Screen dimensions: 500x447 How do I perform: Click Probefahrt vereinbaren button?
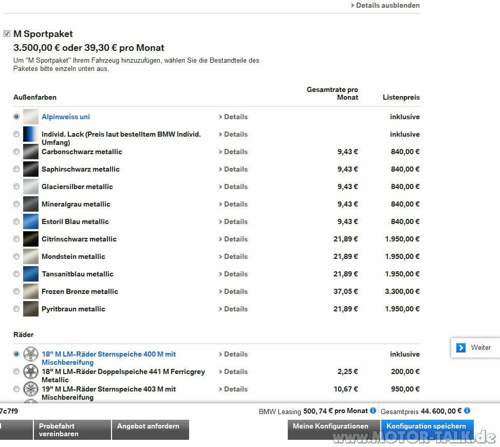[x=72, y=430]
